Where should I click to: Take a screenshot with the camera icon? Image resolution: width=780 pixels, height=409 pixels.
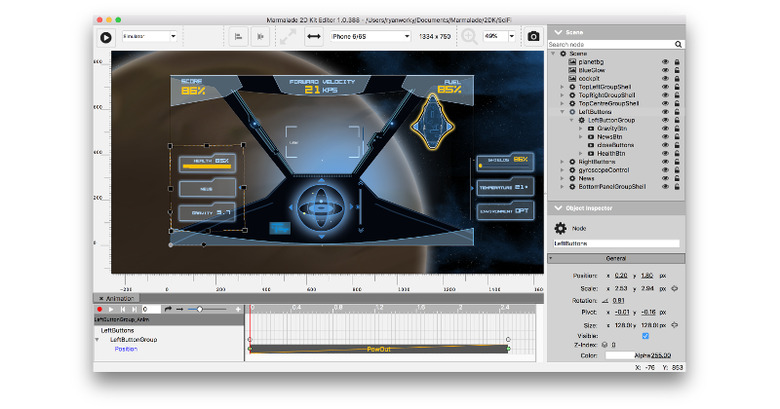(533, 36)
